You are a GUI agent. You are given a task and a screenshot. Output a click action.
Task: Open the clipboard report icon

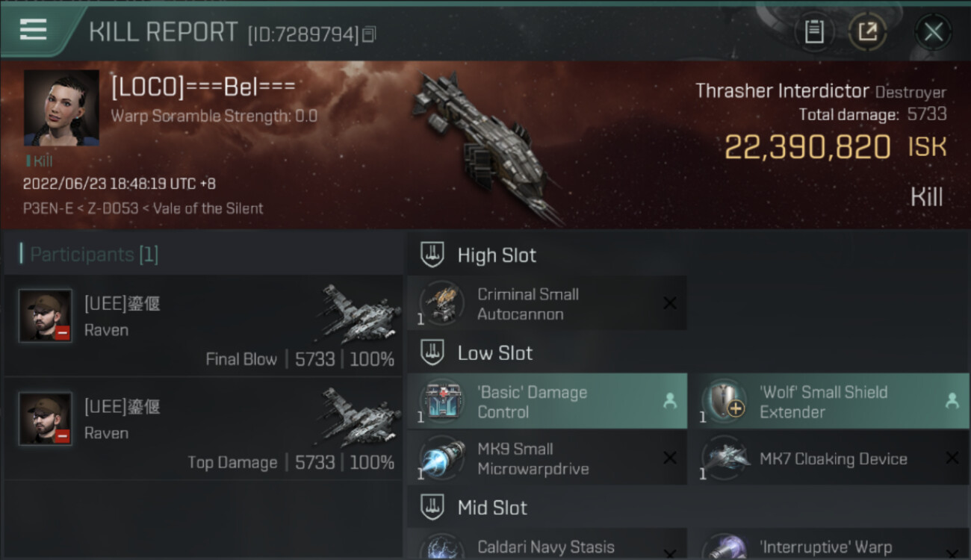813,31
